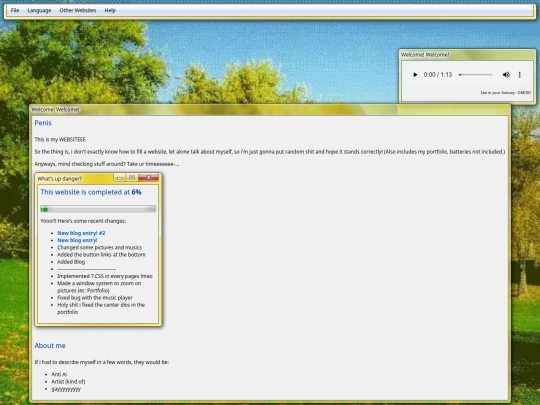
Task: Click the music player window title bar
Action: pos(467,55)
